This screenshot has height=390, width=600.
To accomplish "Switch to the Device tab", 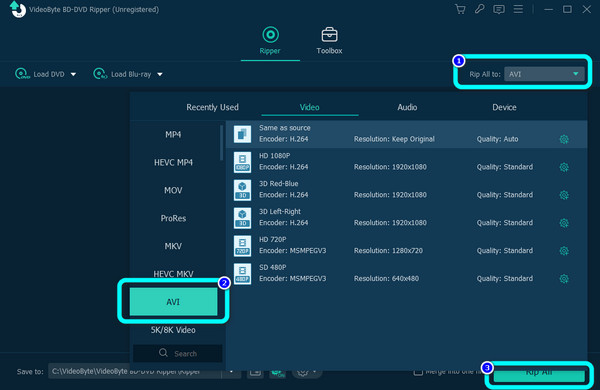I will pos(504,108).
